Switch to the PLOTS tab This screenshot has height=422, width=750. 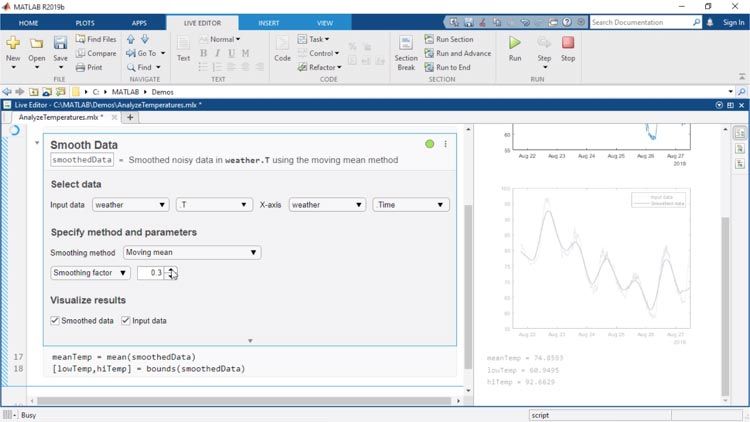pos(84,22)
